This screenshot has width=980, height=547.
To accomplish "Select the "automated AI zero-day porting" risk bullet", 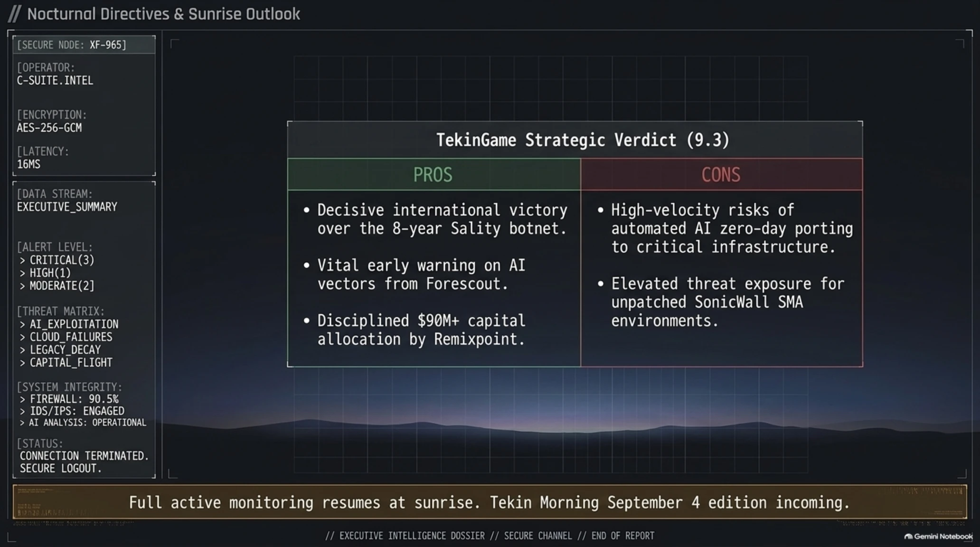I will (x=725, y=228).
